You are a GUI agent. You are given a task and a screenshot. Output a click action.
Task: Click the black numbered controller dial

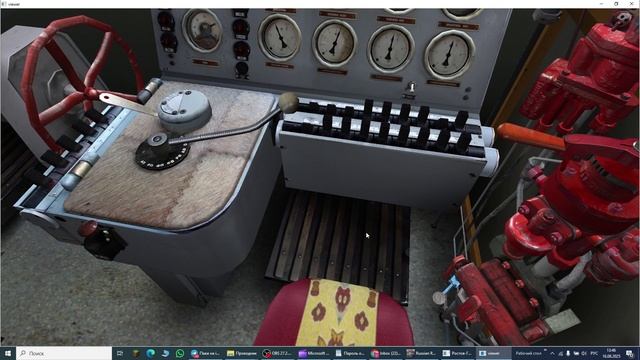(162, 152)
